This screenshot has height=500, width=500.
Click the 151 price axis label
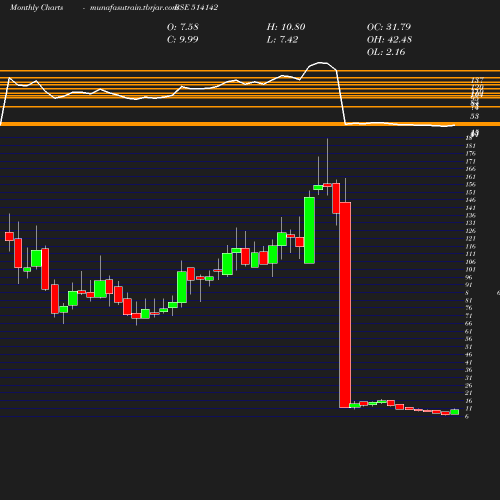point(470,192)
